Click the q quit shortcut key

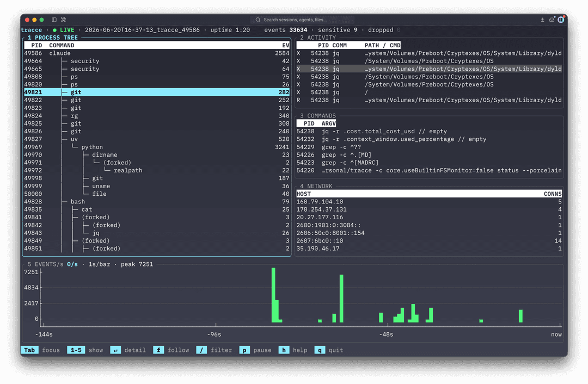click(x=320, y=350)
